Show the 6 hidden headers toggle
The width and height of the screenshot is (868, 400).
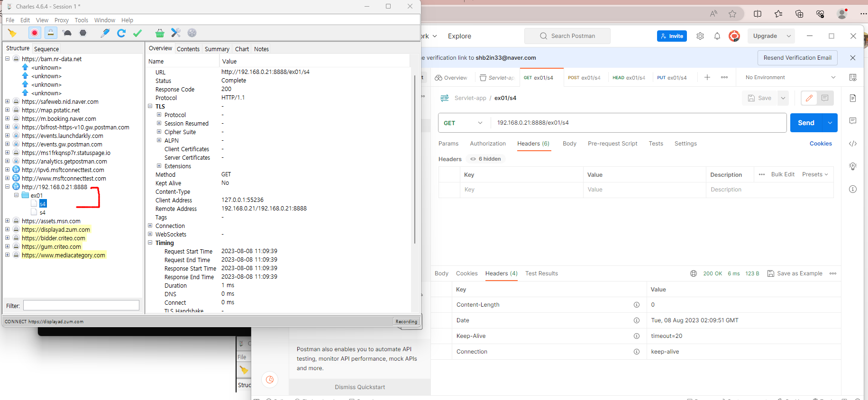point(485,159)
